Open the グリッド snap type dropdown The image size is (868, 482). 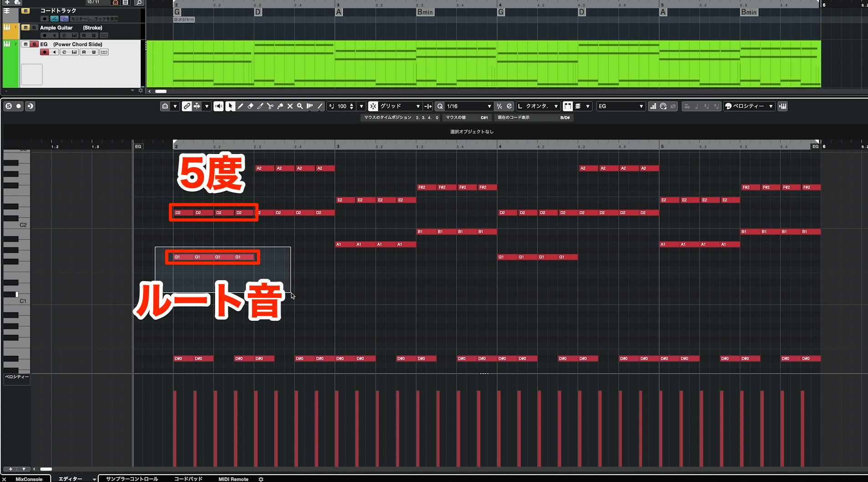click(400, 106)
